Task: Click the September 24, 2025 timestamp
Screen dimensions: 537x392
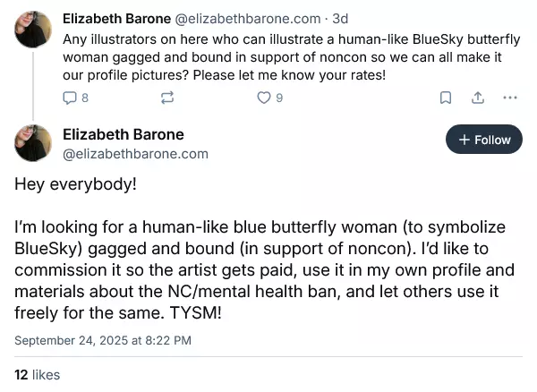Action: tap(103, 340)
